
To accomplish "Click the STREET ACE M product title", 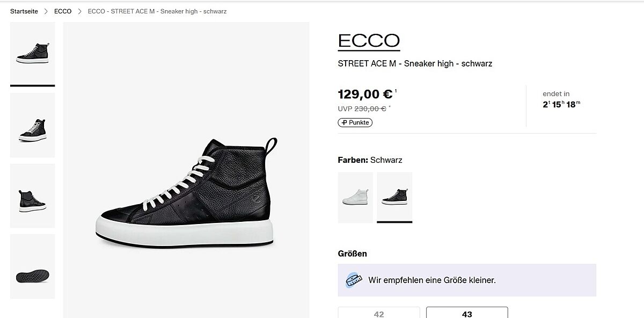I will click(x=415, y=63).
